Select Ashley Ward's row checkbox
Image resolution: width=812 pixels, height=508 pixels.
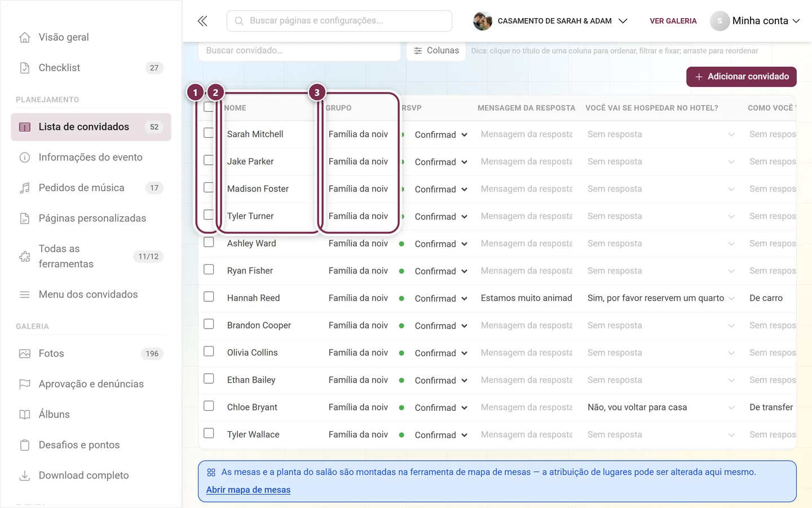pos(209,242)
